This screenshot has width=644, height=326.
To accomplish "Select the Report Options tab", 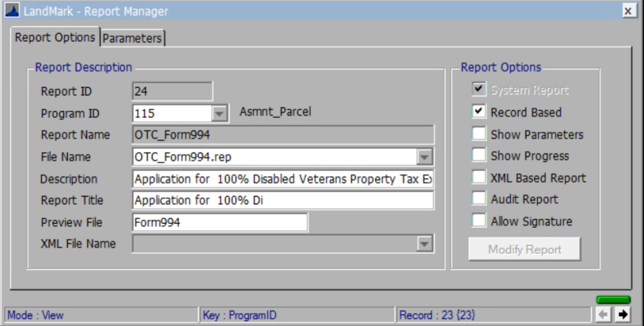I will point(55,37).
